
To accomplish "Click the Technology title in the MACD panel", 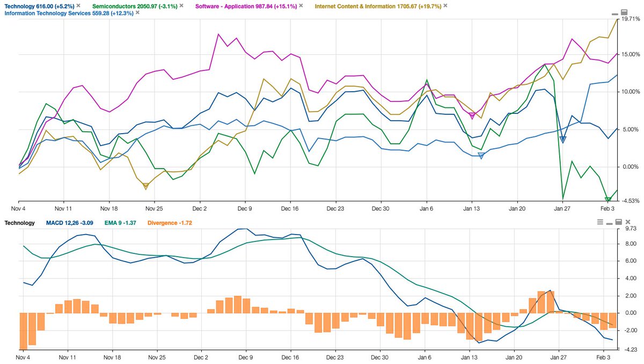I will [x=19, y=223].
